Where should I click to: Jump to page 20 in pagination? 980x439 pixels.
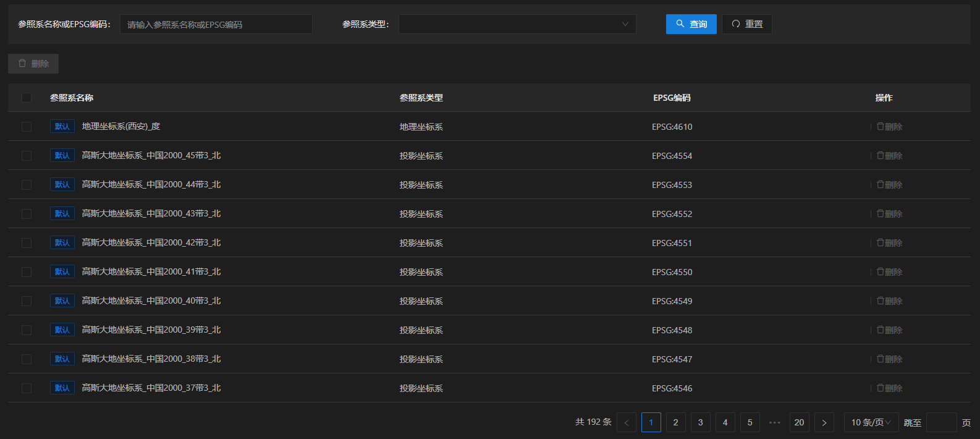[x=799, y=422]
